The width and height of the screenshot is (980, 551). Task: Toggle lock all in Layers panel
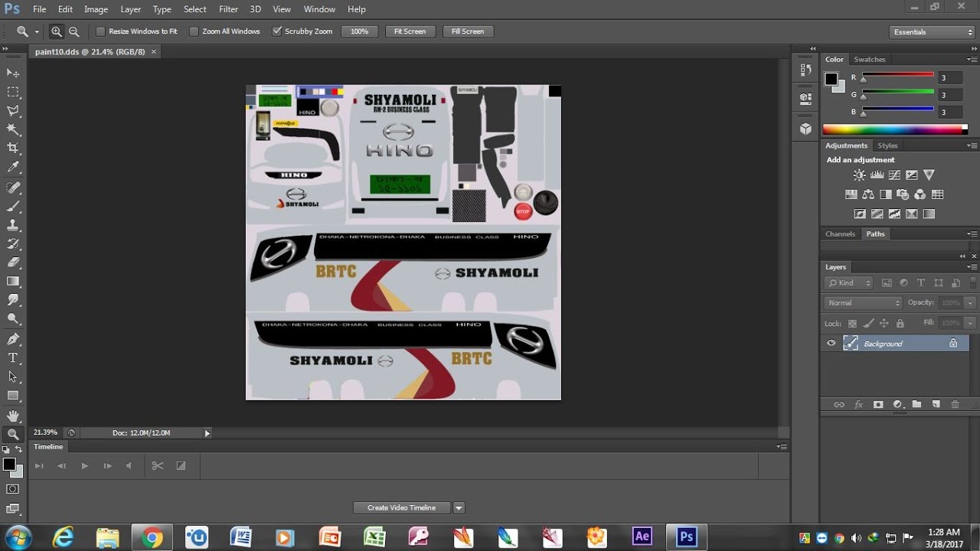click(900, 324)
